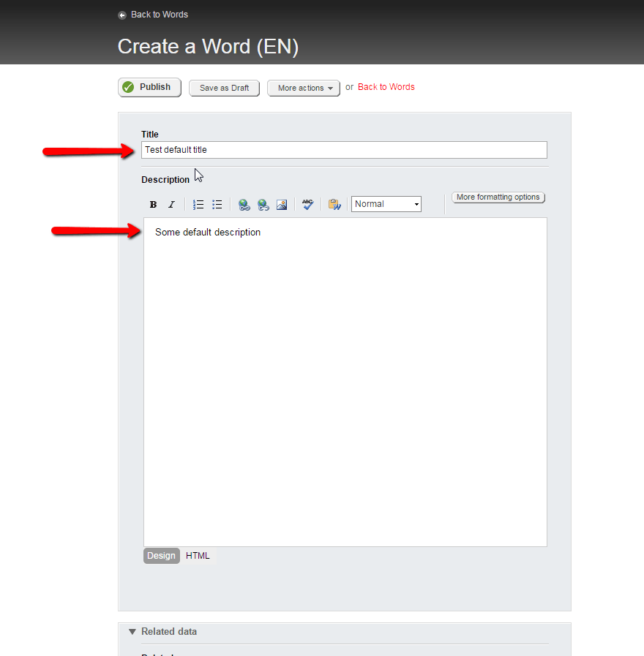Show More formatting options
The image size is (644, 656).
click(x=498, y=197)
